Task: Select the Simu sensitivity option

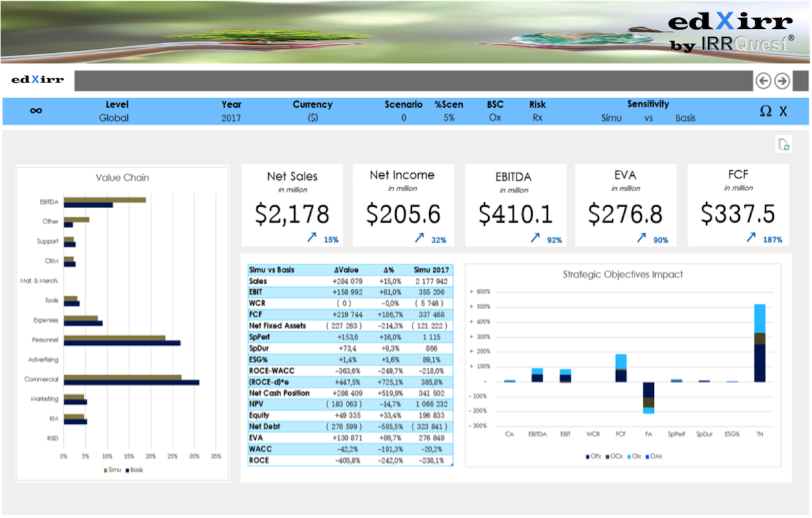Action: point(611,118)
